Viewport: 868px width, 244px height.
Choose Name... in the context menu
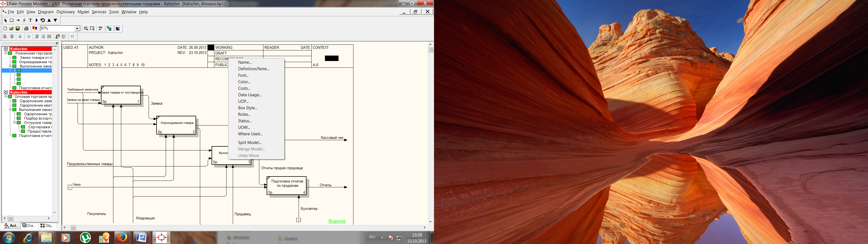tap(256, 62)
